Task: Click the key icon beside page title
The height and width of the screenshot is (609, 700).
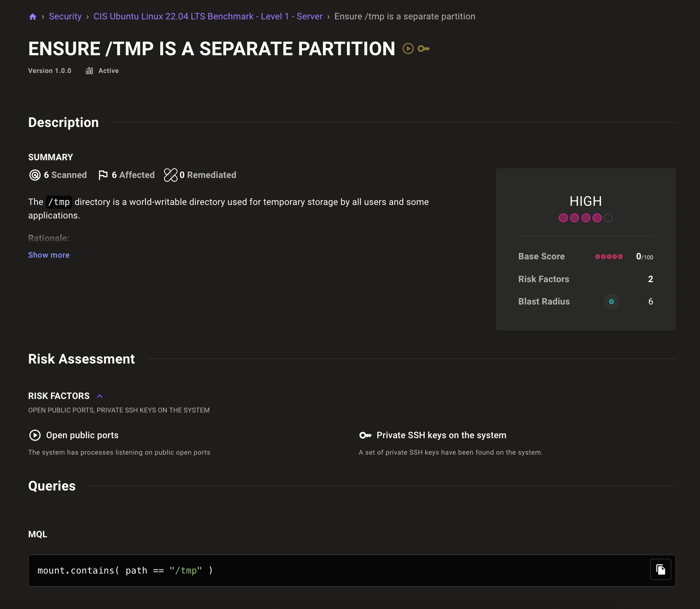Action: [x=423, y=49]
